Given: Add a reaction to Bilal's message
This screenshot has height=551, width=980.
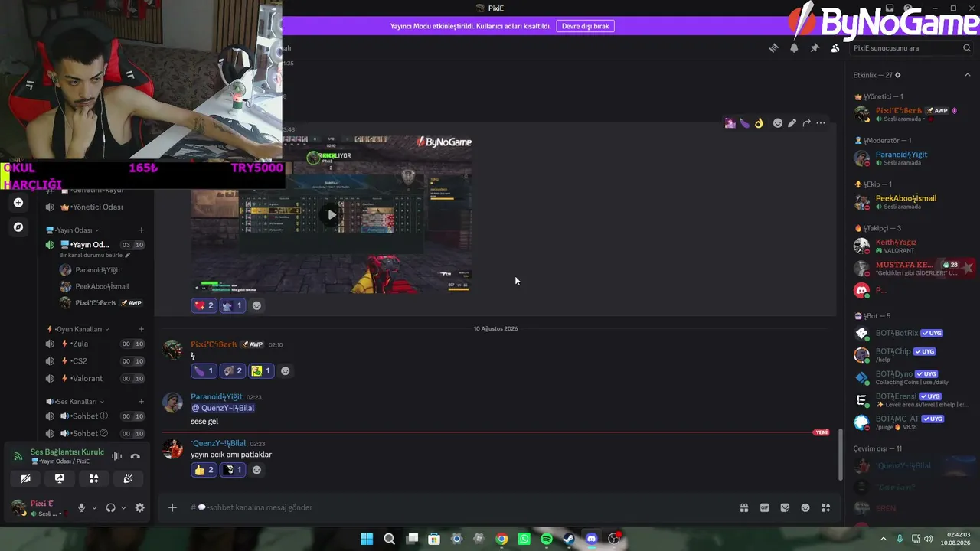Looking at the screenshot, I should (256, 470).
